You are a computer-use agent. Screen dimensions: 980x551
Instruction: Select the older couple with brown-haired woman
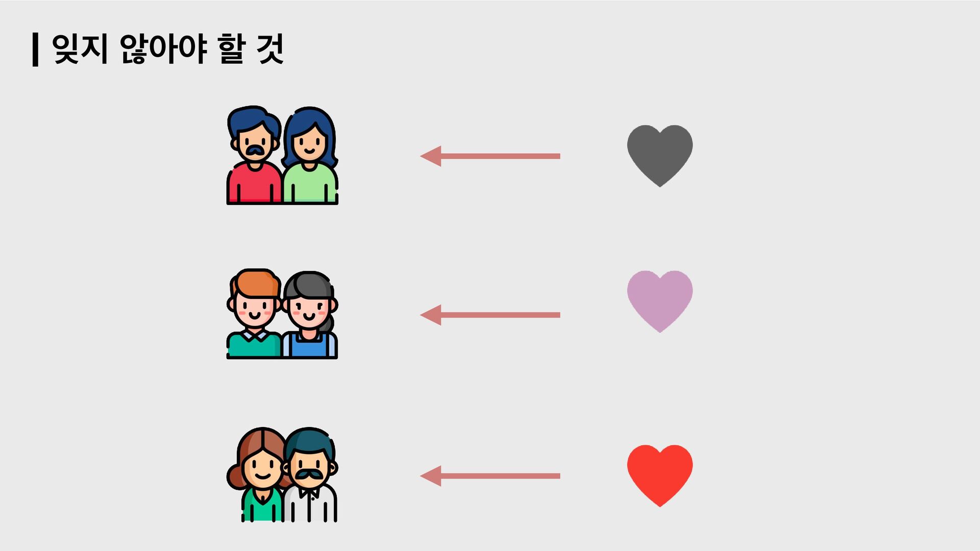[x=282, y=474]
